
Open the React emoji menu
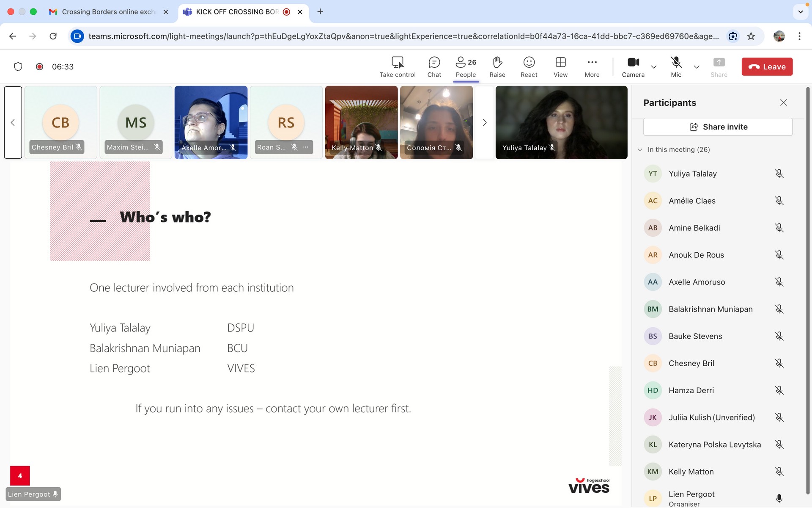[x=529, y=67]
